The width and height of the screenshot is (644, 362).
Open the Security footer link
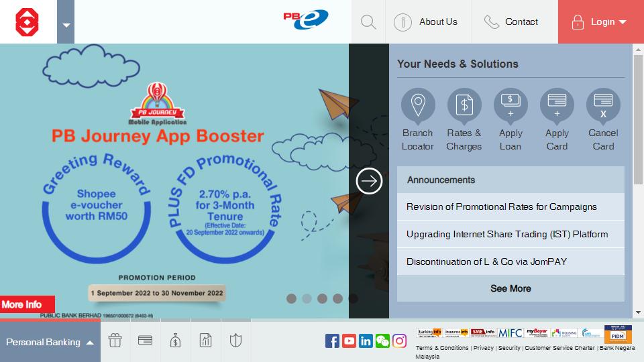point(509,348)
